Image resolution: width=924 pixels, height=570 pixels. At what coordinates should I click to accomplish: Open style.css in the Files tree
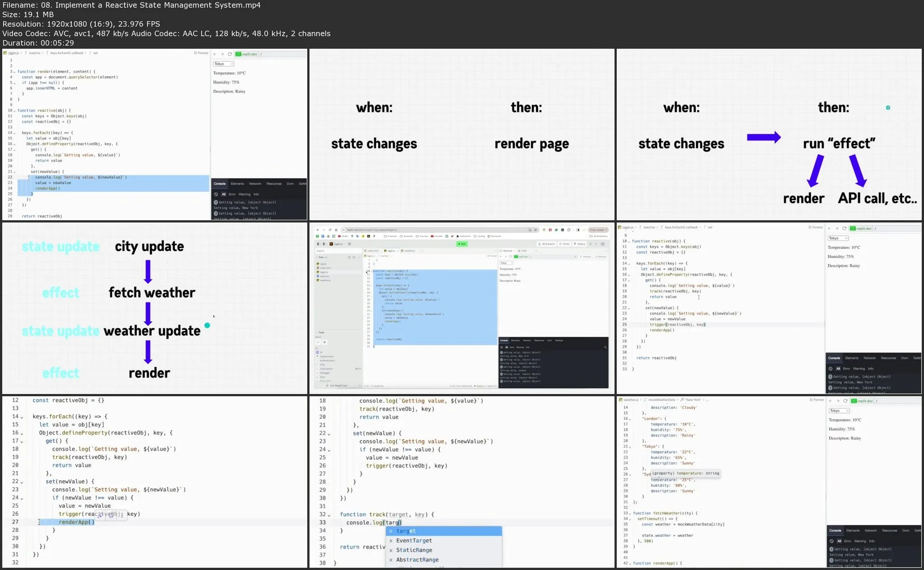pos(324,276)
